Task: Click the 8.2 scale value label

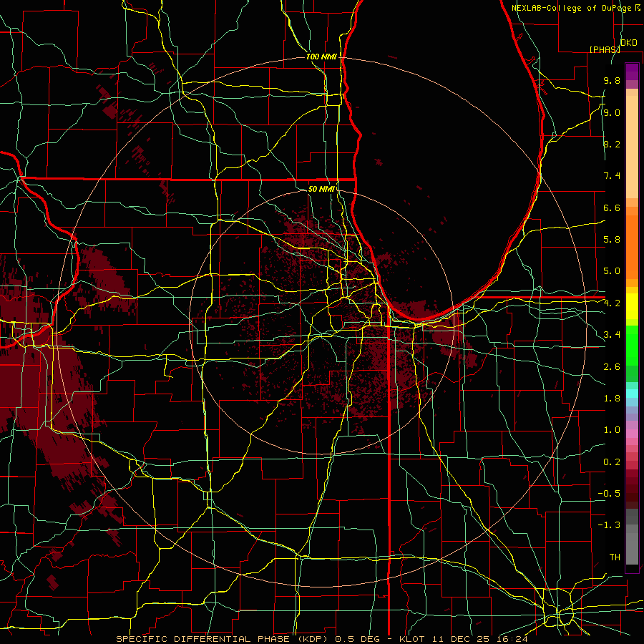Action: pyautogui.click(x=612, y=144)
